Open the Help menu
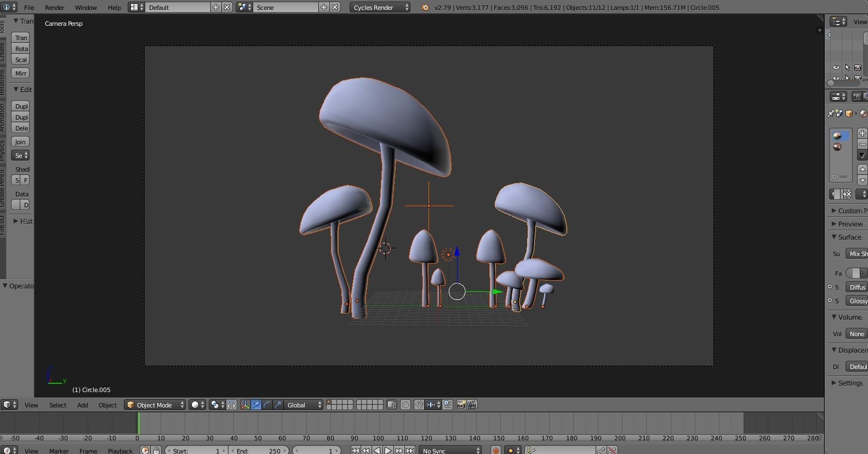The width and height of the screenshot is (868, 454). (114, 7)
